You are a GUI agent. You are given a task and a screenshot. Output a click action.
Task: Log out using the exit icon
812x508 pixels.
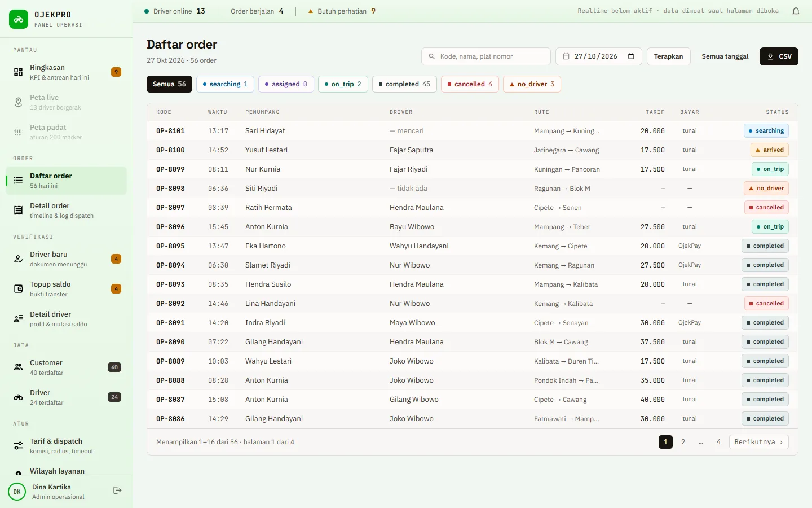117,491
